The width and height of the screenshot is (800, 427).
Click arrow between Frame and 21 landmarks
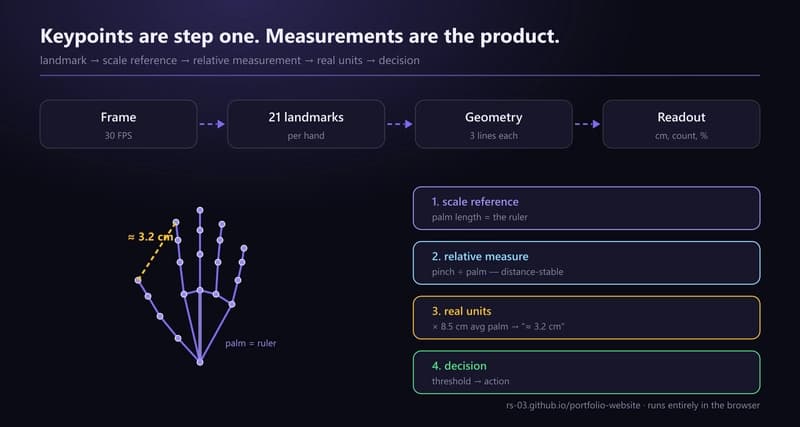pos(212,124)
